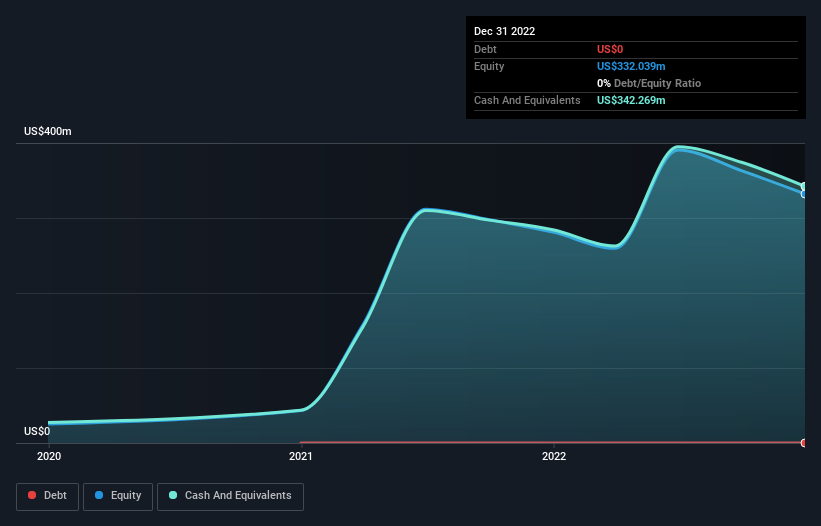
Task: Click the red Debt legend dot
Action: pos(32,495)
